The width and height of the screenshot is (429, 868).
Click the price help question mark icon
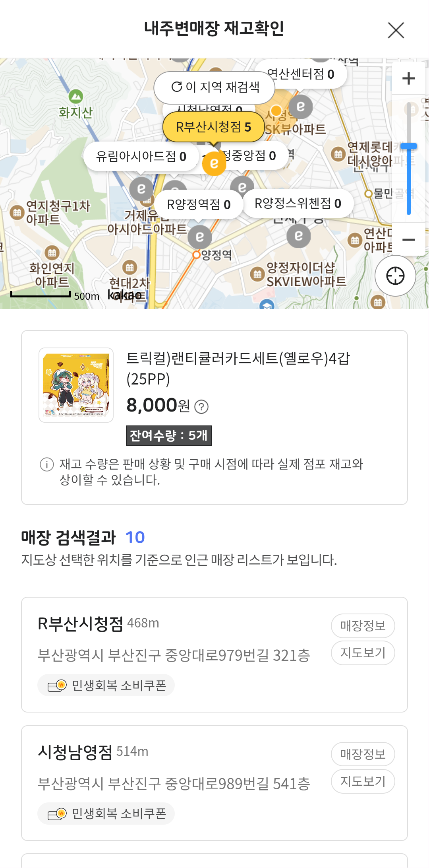(x=201, y=407)
